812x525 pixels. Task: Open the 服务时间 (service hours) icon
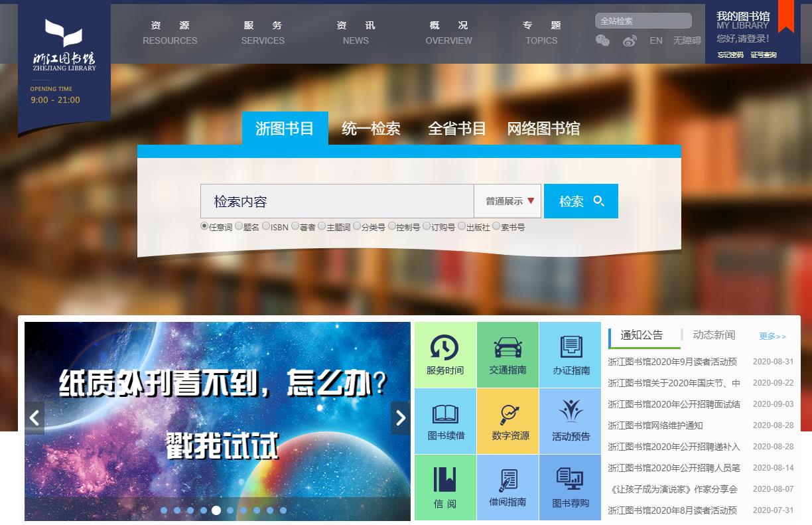[444, 354]
